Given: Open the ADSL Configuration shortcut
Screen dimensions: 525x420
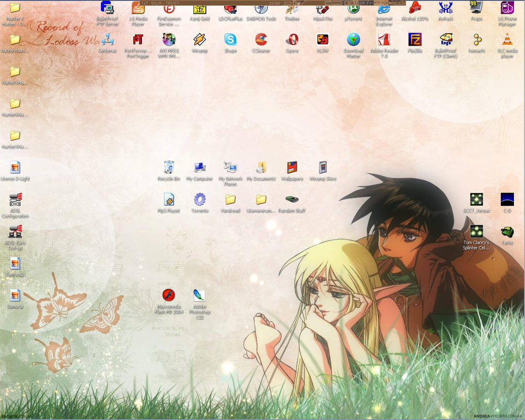Looking at the screenshot, I should tap(15, 199).
